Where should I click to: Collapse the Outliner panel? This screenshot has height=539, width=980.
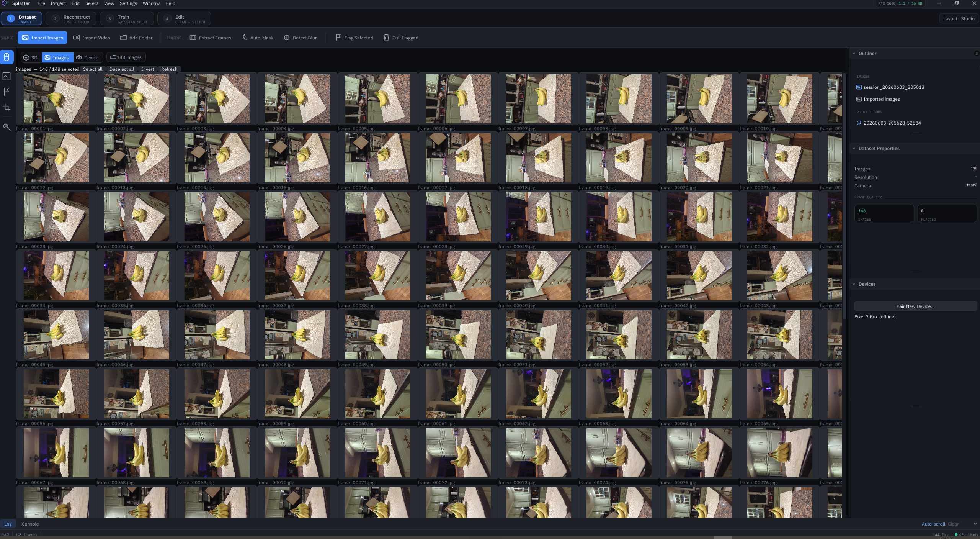click(854, 54)
